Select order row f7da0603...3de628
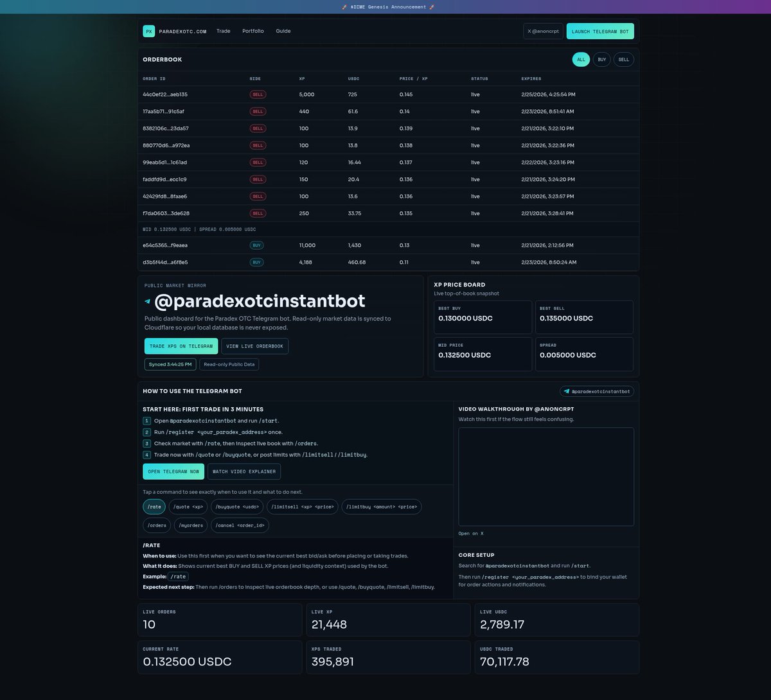Image resolution: width=771 pixels, height=700 pixels. (x=388, y=213)
